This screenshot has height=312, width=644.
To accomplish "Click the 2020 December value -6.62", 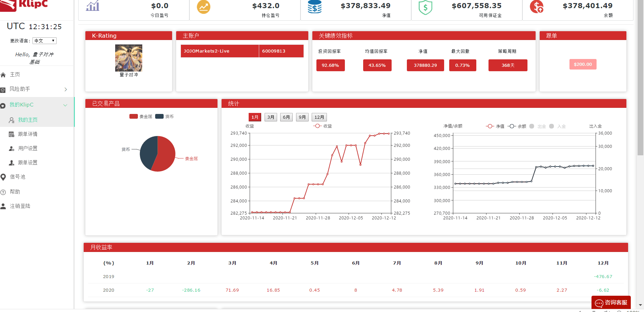I will (603, 290).
